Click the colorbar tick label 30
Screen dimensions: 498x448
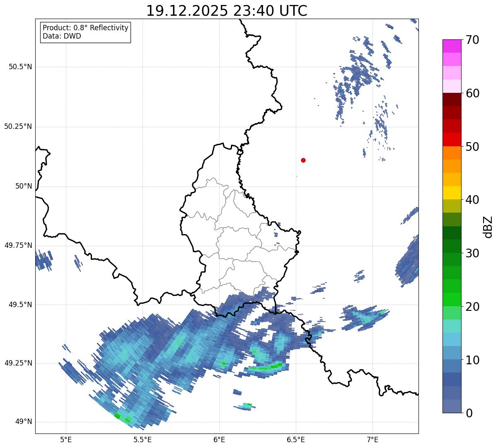click(472, 253)
